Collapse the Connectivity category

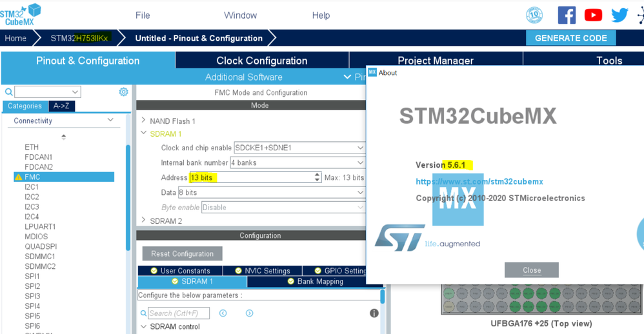point(110,120)
